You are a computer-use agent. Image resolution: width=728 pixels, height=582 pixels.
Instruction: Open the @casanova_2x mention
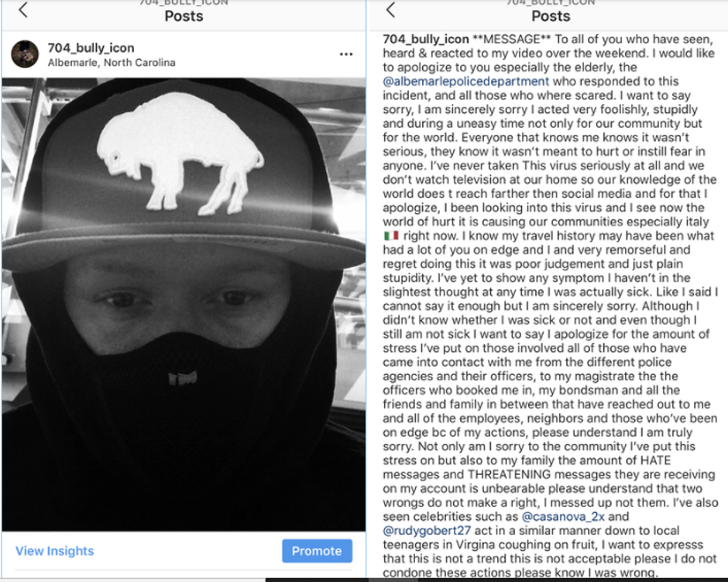pos(563,516)
